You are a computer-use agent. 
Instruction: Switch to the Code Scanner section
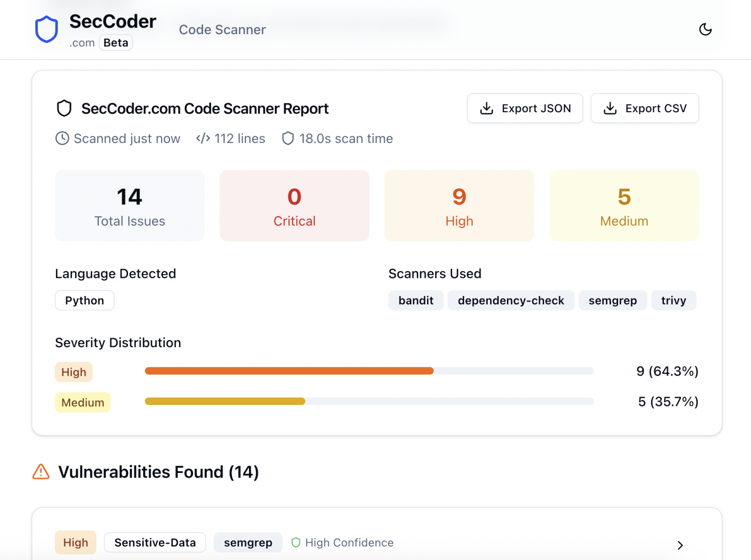coord(222,29)
